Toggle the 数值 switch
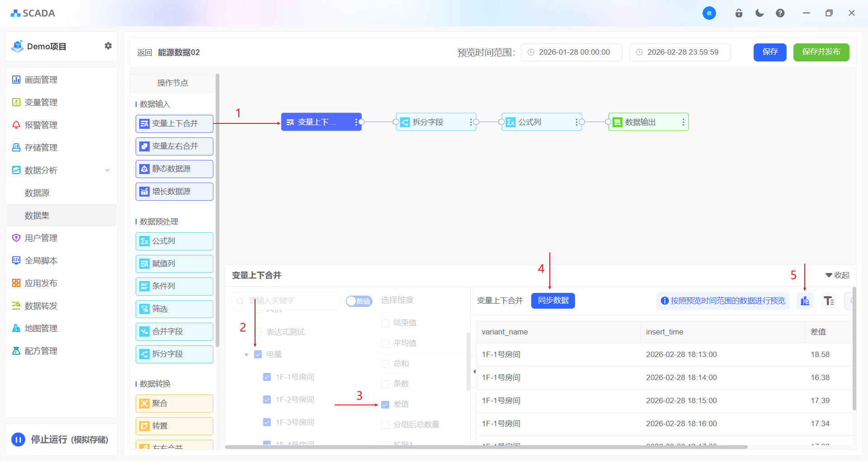This screenshot has height=461, width=868. pos(359,301)
